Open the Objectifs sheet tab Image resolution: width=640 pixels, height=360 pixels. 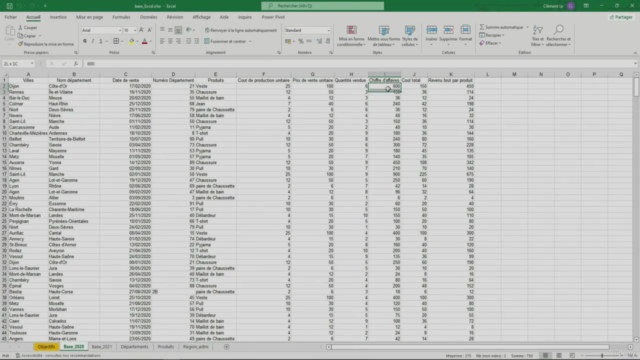tap(46, 347)
